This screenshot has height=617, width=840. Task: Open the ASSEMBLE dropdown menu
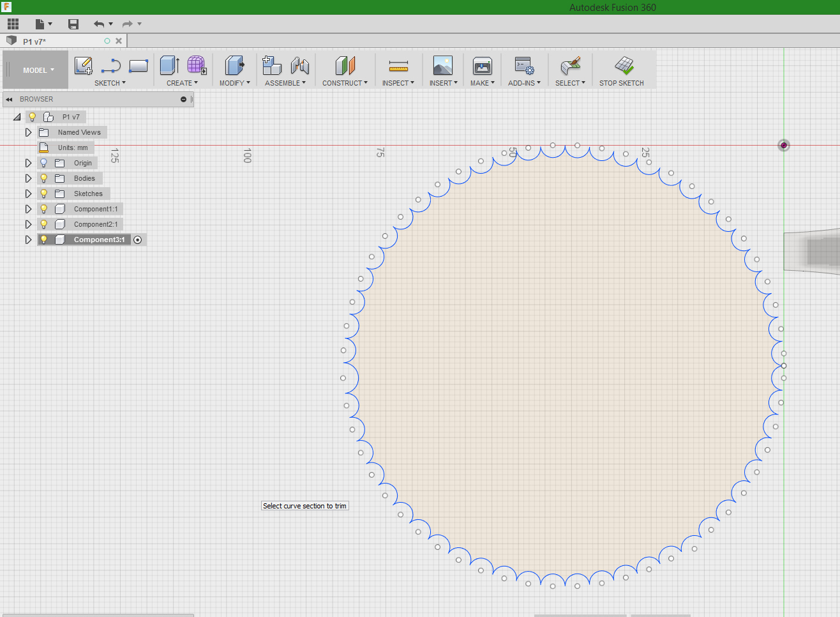coord(285,83)
